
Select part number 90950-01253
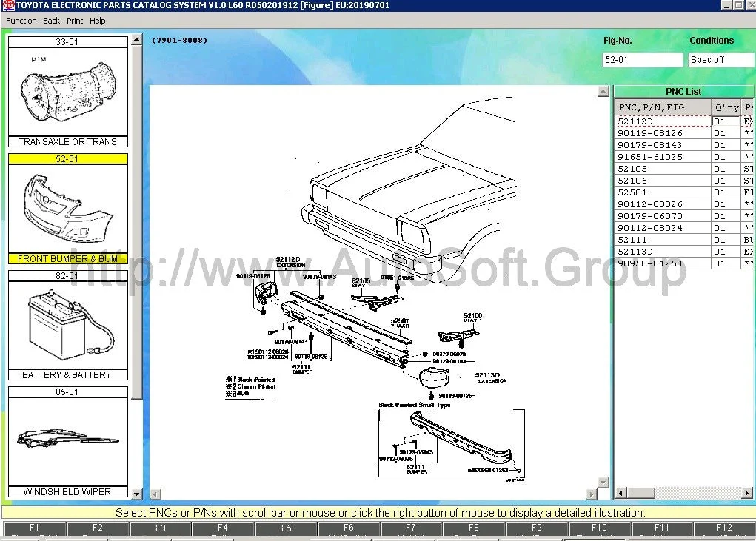pos(663,263)
